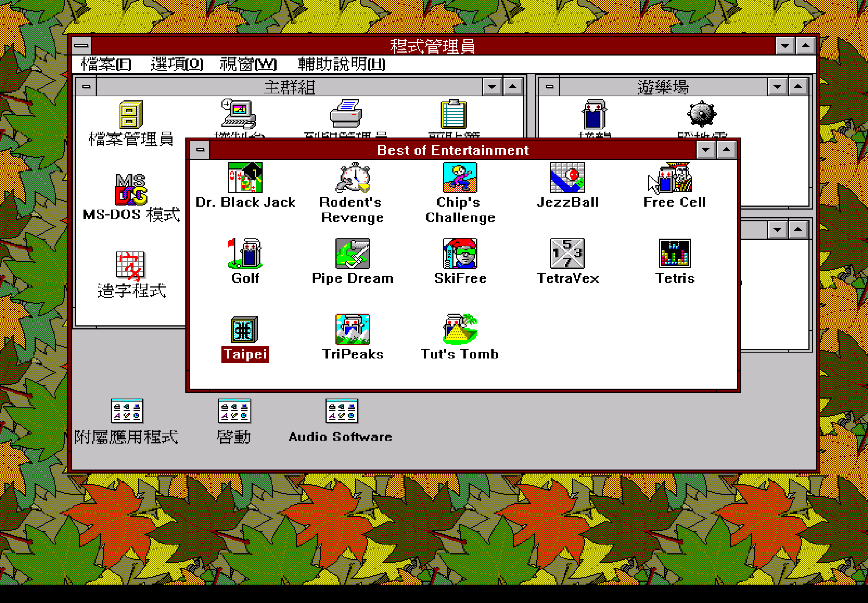The height and width of the screenshot is (603, 868).
Task: Select the SkiFree icon
Action: pos(460,253)
